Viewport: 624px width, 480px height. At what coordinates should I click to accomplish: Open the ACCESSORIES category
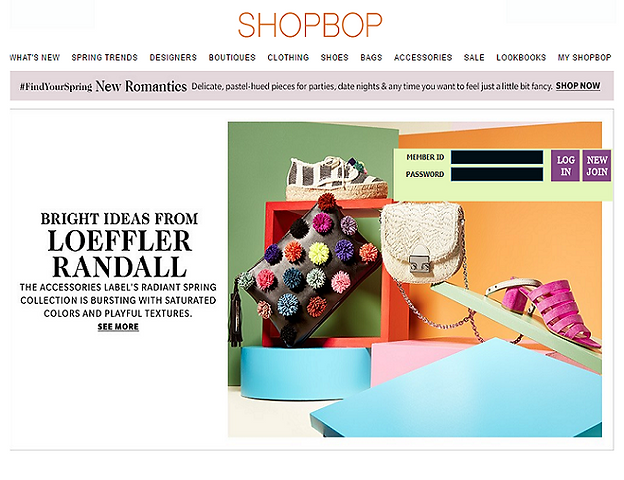[423, 58]
